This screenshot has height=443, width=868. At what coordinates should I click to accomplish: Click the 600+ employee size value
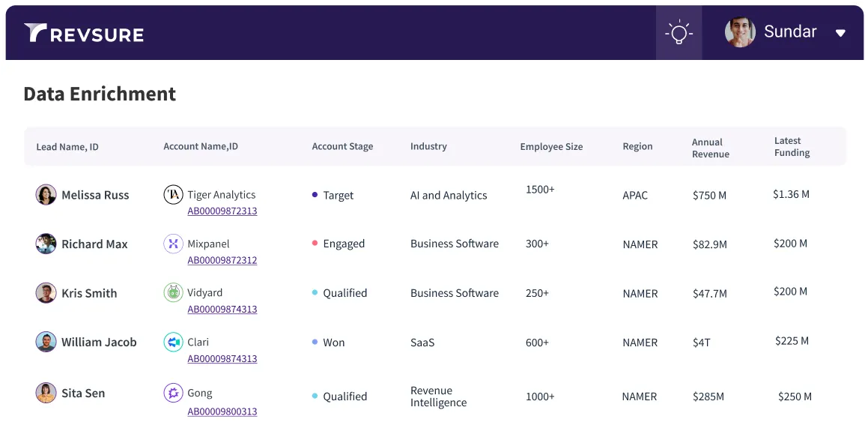pos(538,343)
